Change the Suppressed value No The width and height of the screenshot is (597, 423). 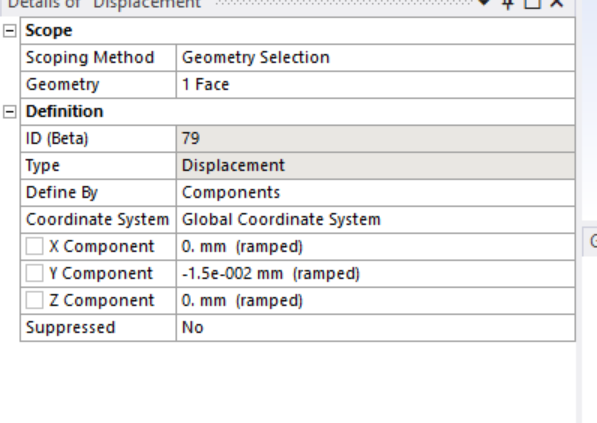pyautogui.click(x=375, y=328)
